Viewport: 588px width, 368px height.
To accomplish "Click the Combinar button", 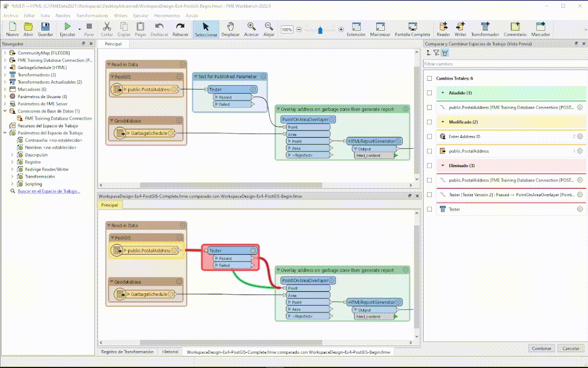I will point(542,348).
